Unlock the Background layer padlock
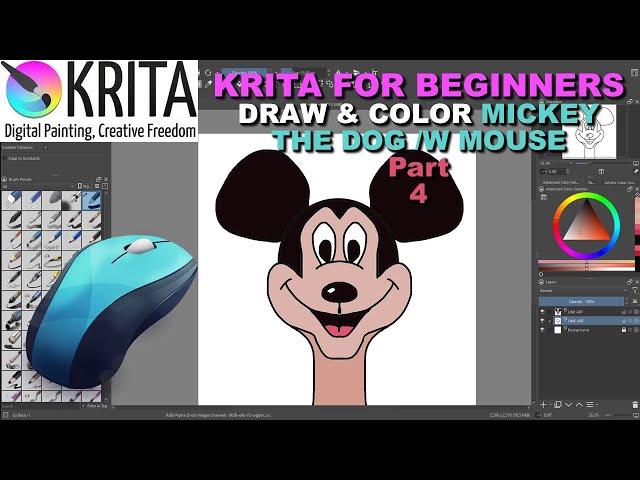 [623, 330]
